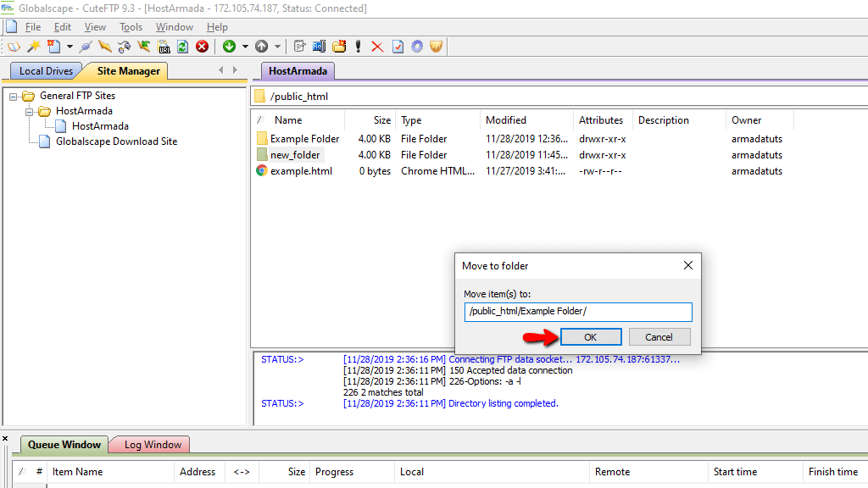
Task: Click the red X Delete toolbar icon
Action: (377, 47)
